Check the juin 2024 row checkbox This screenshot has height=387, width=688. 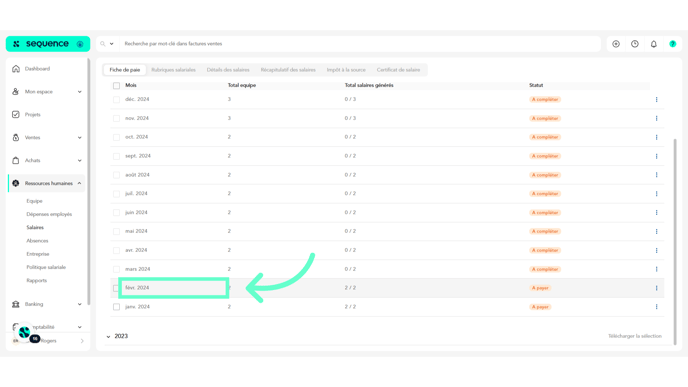(x=116, y=213)
